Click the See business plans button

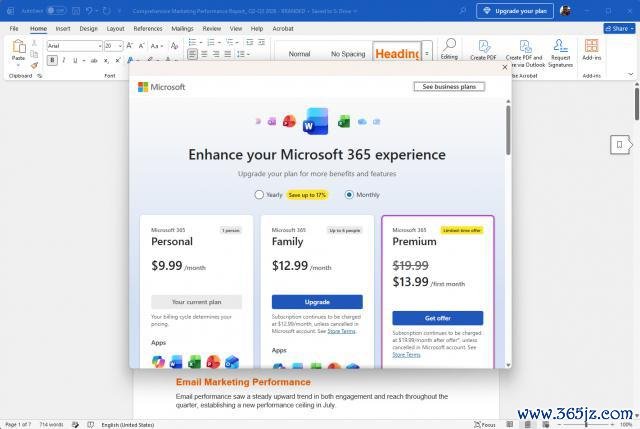(x=449, y=87)
